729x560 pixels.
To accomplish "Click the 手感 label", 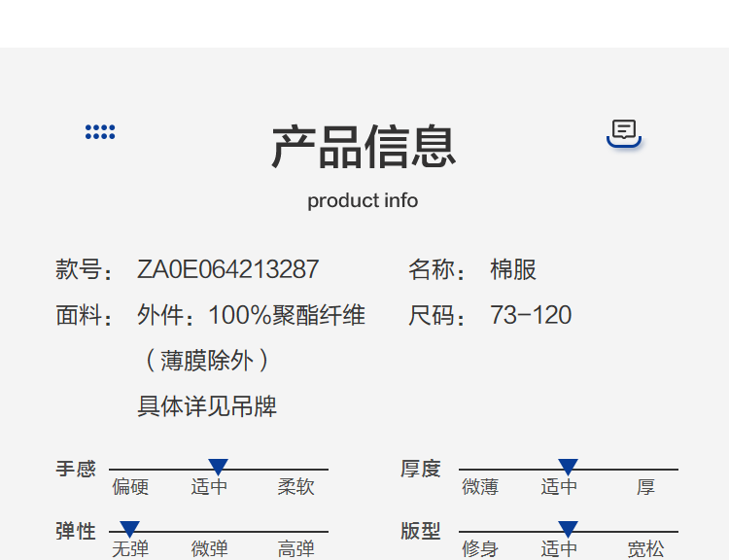I will point(76,469).
